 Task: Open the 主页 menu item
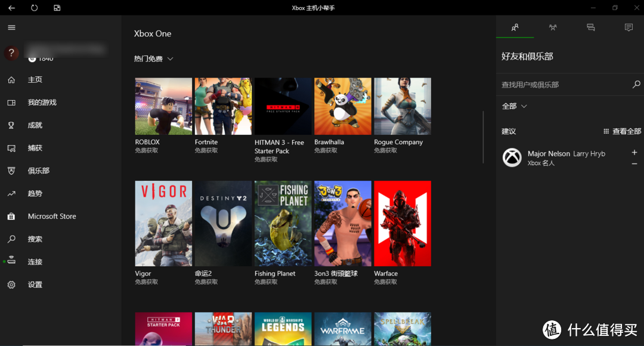[35, 80]
